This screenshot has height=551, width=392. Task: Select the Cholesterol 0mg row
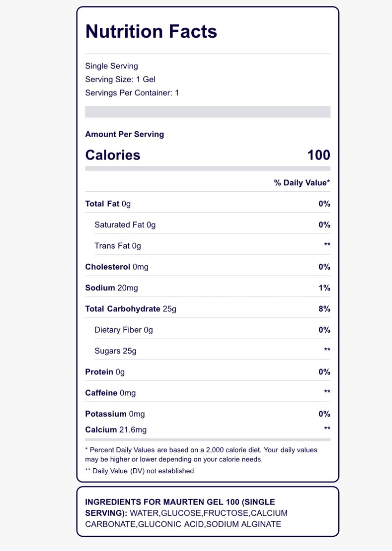(x=208, y=267)
